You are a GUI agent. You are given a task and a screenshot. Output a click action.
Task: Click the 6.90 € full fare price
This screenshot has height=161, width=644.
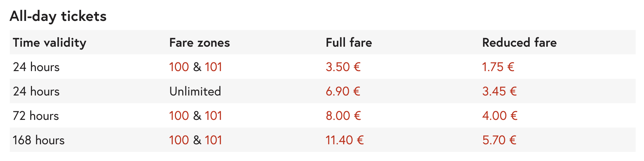pos(343,91)
